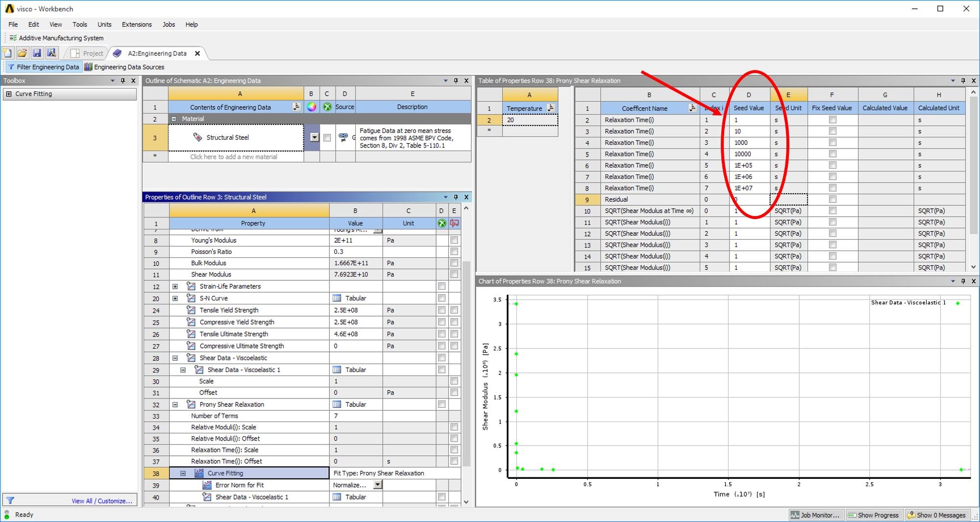Screen dimensions: 980x522
Task: Click the parameterize column E header icon
Action: tap(454, 223)
